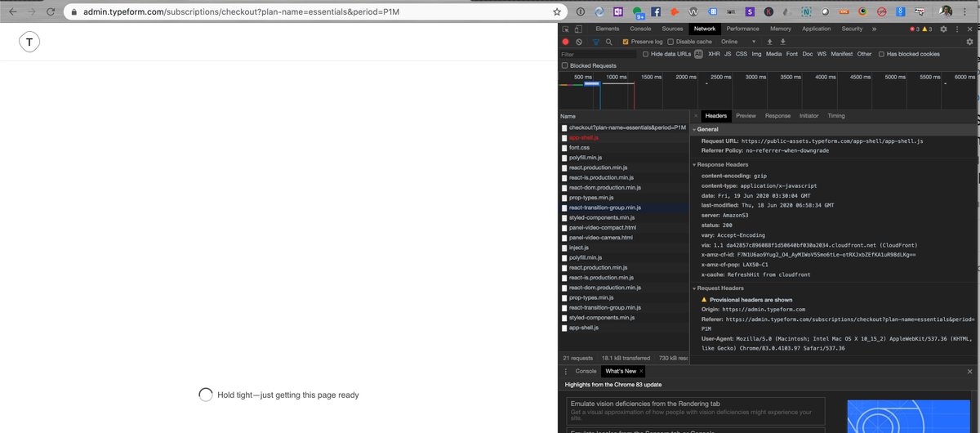Image resolution: width=980 pixels, height=433 pixels.
Task: Click the Typeform T logo
Action: (30, 42)
